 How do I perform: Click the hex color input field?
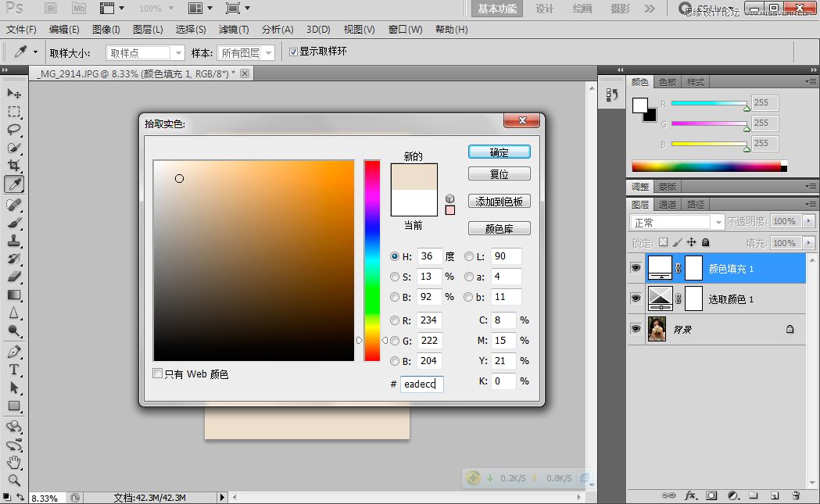[422, 384]
